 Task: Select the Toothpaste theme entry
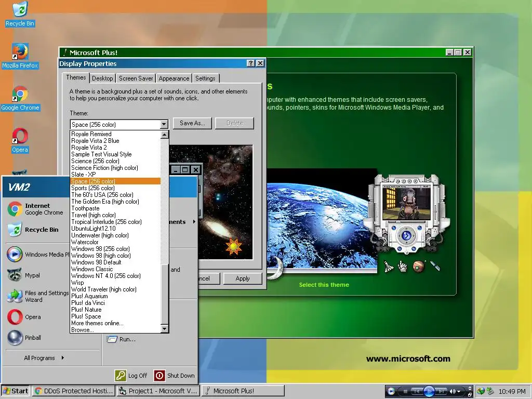(x=115, y=208)
